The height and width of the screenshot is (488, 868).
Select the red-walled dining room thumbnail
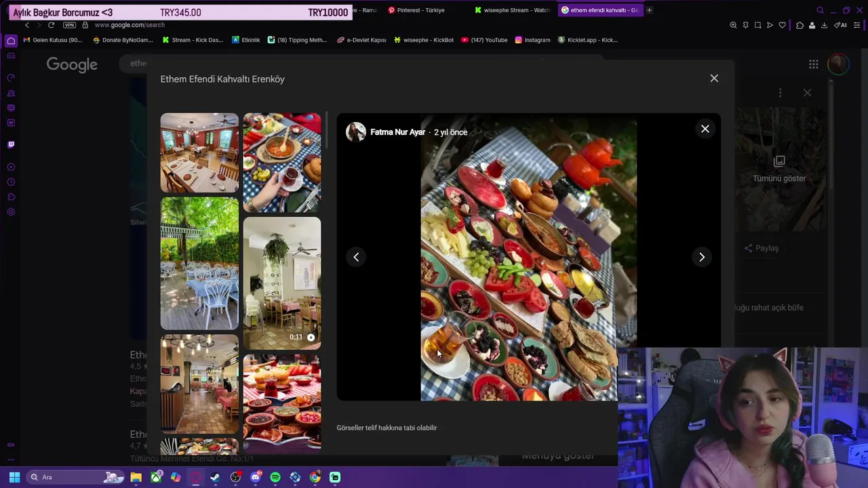pos(199,152)
